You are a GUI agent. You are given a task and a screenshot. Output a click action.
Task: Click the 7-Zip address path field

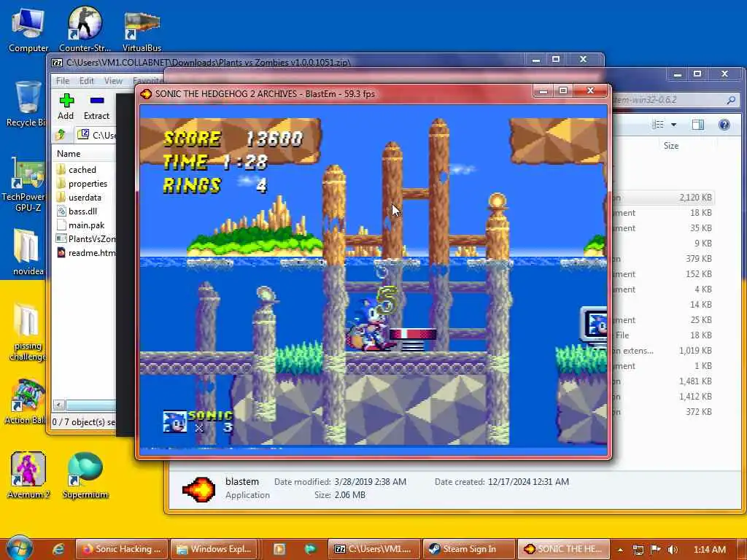click(x=97, y=135)
